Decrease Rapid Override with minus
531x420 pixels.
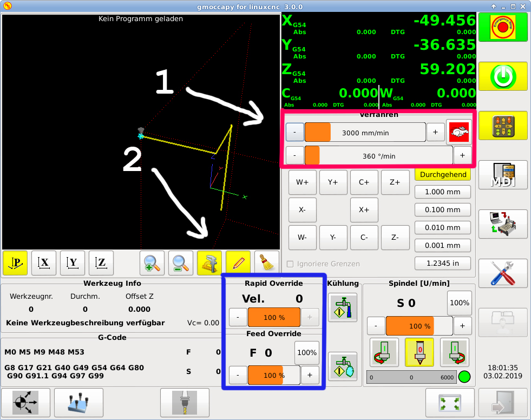click(238, 317)
